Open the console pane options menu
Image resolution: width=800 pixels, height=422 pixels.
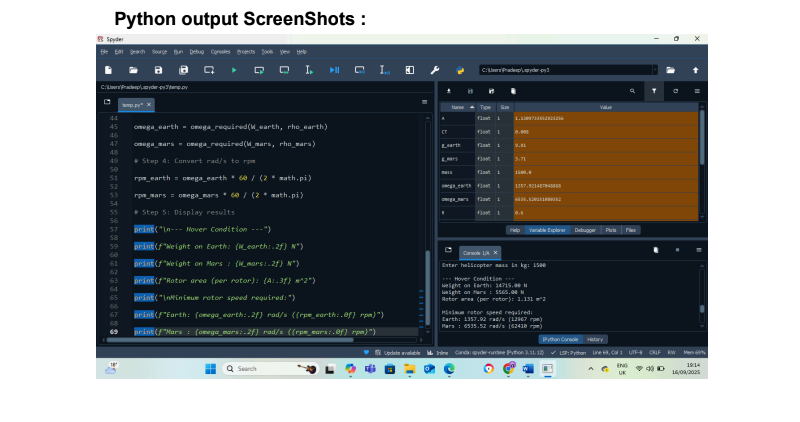[699, 250]
